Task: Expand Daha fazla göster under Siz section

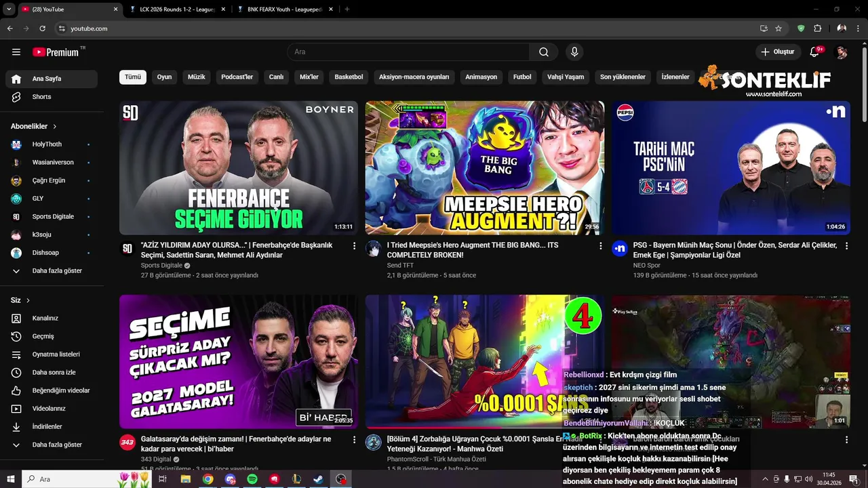Action: coord(52,445)
